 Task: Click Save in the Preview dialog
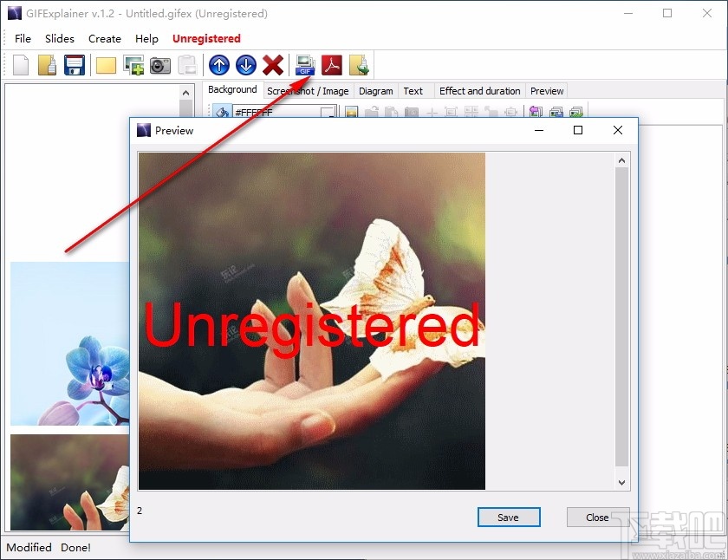(509, 518)
